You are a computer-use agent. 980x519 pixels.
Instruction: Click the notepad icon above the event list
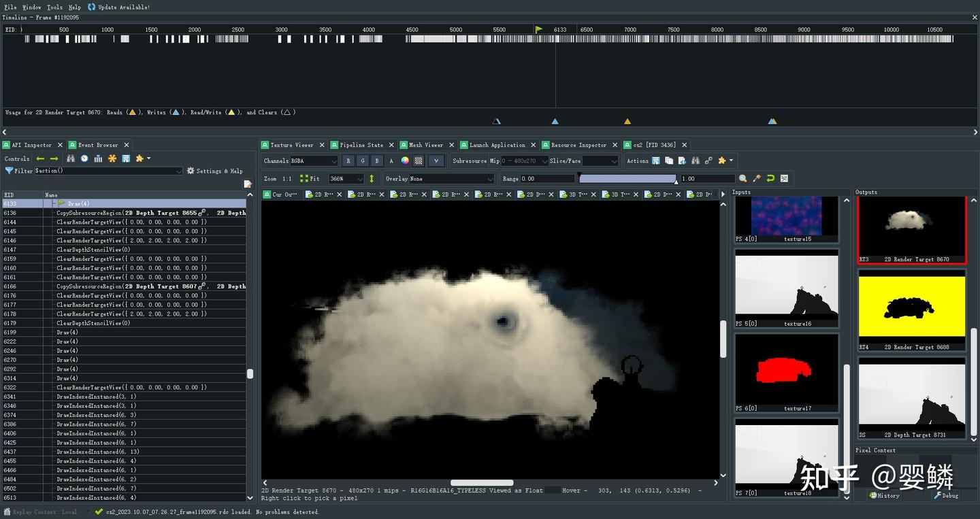pos(248,184)
